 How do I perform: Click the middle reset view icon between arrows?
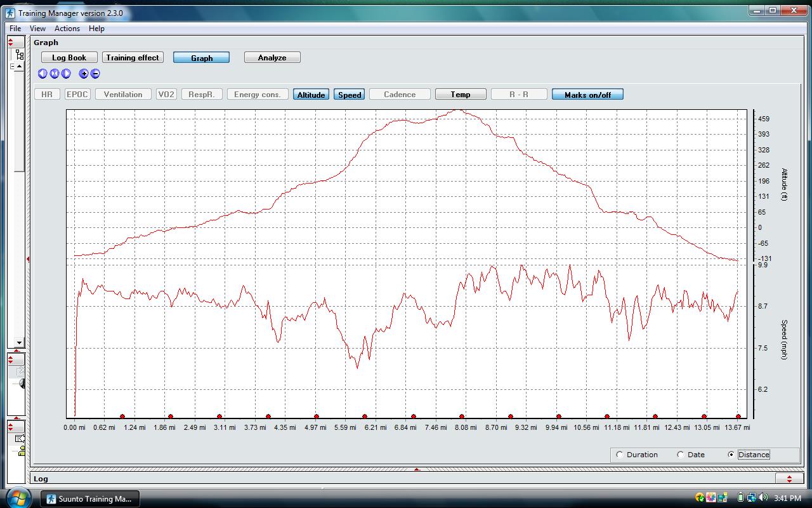point(55,74)
